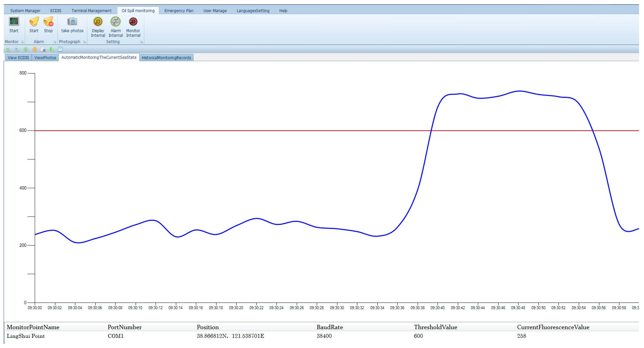Select the LingShui Point table row

(26, 336)
